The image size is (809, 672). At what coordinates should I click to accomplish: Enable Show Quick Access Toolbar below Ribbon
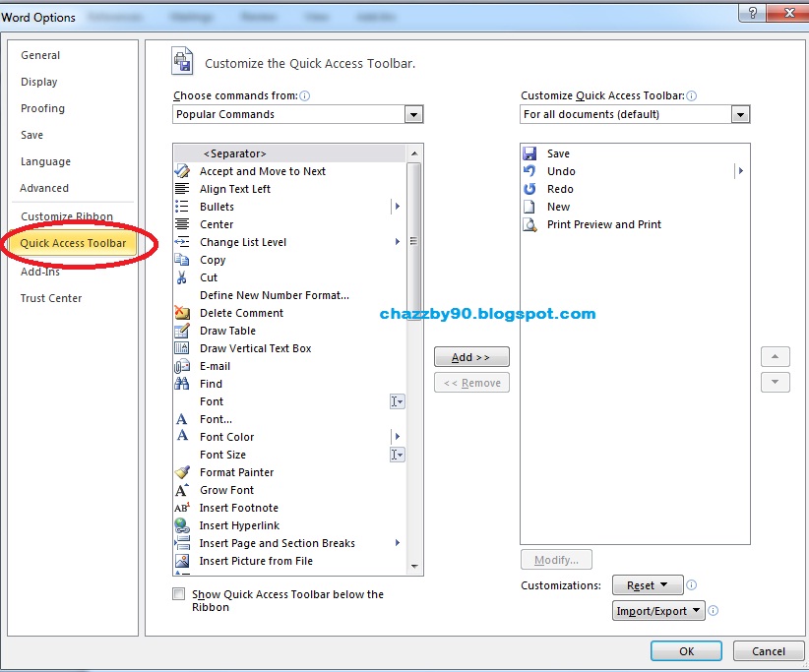[x=178, y=594]
